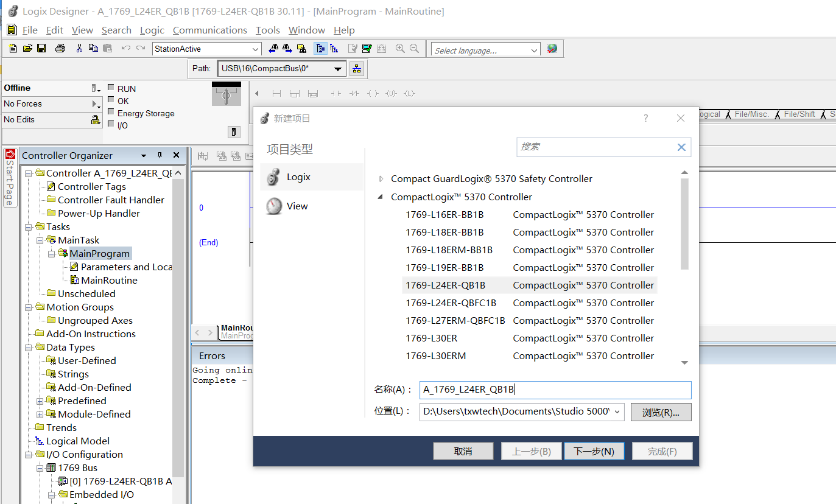
Task: Click the Find Next binoculars icon
Action: (x=287, y=49)
